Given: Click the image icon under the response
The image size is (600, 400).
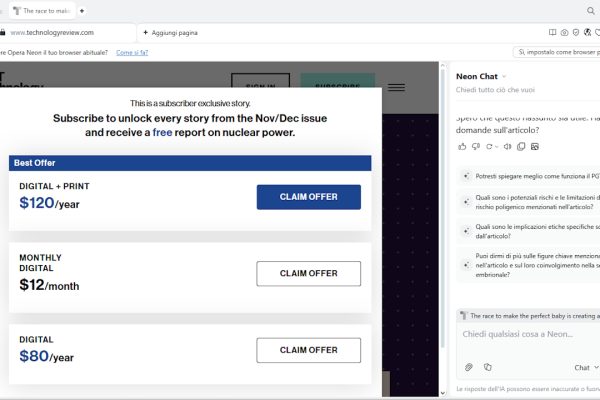Looking at the screenshot, I should click(535, 147).
